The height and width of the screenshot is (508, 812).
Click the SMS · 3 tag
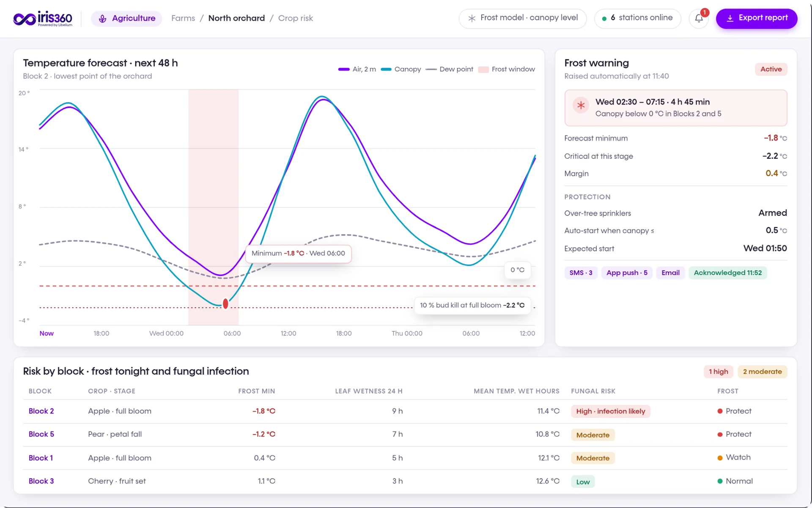[581, 273]
